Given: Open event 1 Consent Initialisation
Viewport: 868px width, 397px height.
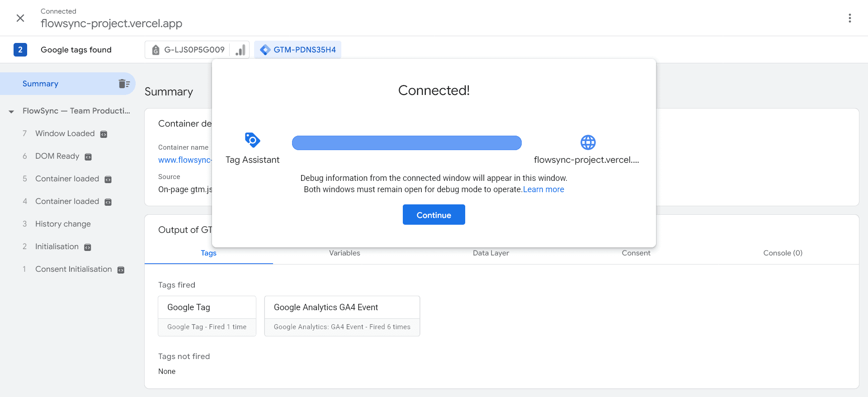Looking at the screenshot, I should click(x=73, y=269).
